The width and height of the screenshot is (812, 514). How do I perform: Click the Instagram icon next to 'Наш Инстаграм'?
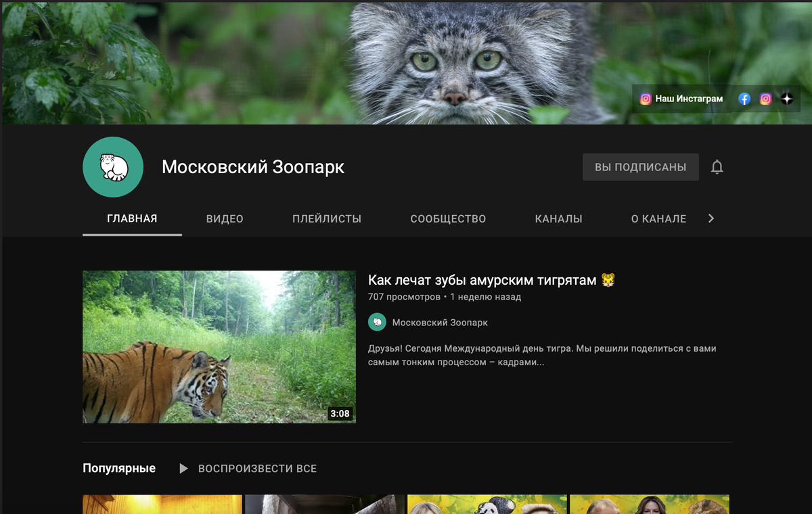pyautogui.click(x=646, y=99)
